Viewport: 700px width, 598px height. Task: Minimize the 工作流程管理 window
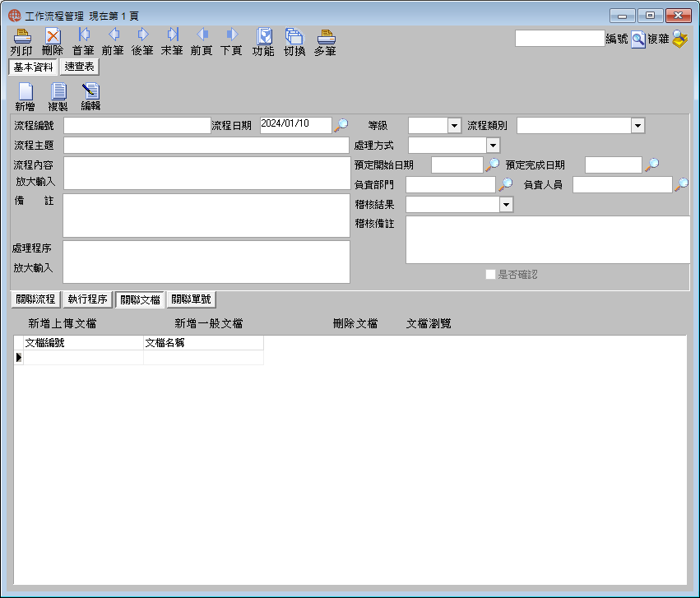click(x=623, y=16)
